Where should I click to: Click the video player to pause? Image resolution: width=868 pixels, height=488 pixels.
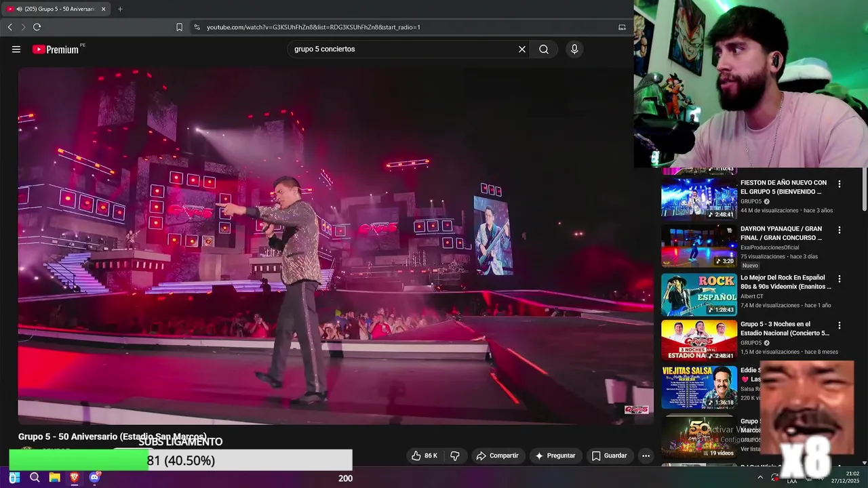tap(336, 245)
